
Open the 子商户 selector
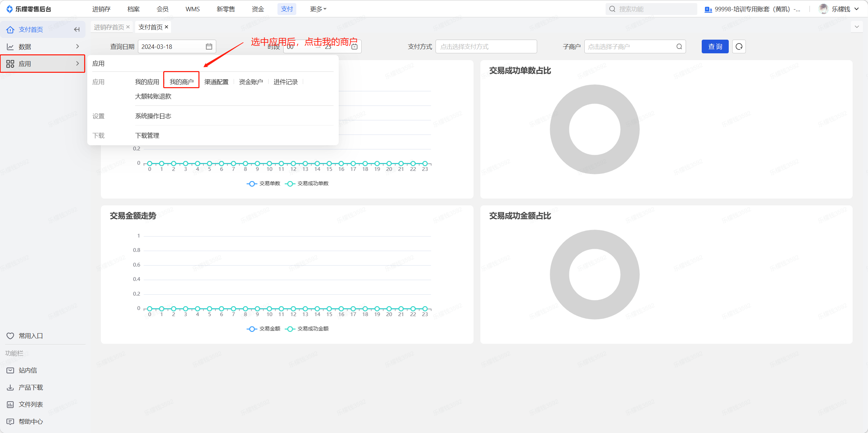pyautogui.click(x=635, y=46)
